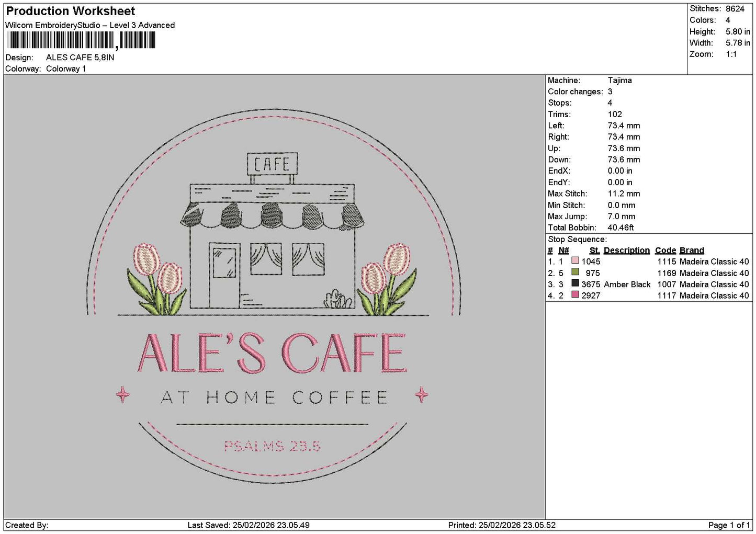The image size is (756, 534).
Task: Click the CAFE sign atop the building
Action: (x=272, y=164)
